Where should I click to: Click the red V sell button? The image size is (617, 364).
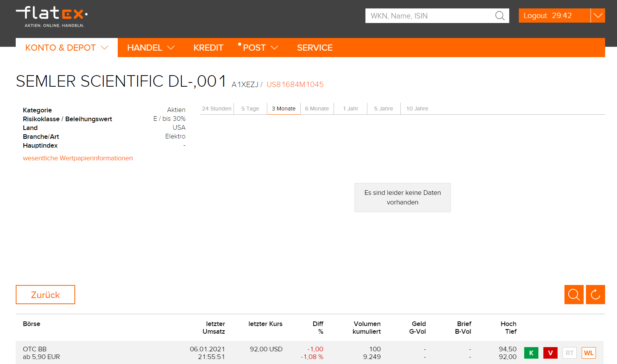point(550,353)
